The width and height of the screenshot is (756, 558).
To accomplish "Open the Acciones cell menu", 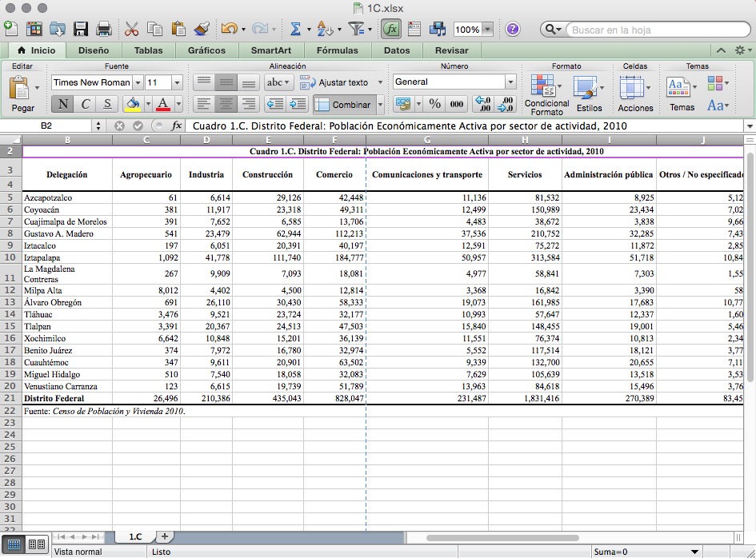I will (x=635, y=94).
